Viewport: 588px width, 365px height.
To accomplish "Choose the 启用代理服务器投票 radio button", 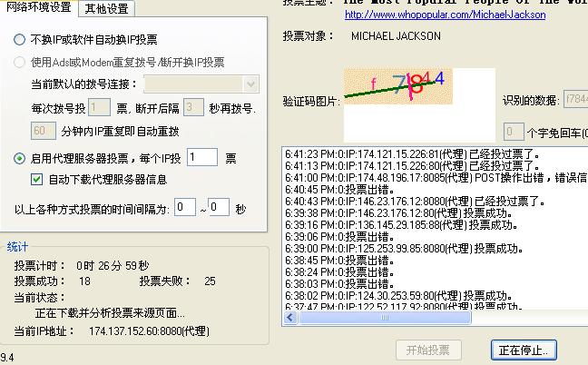I will coord(20,158).
